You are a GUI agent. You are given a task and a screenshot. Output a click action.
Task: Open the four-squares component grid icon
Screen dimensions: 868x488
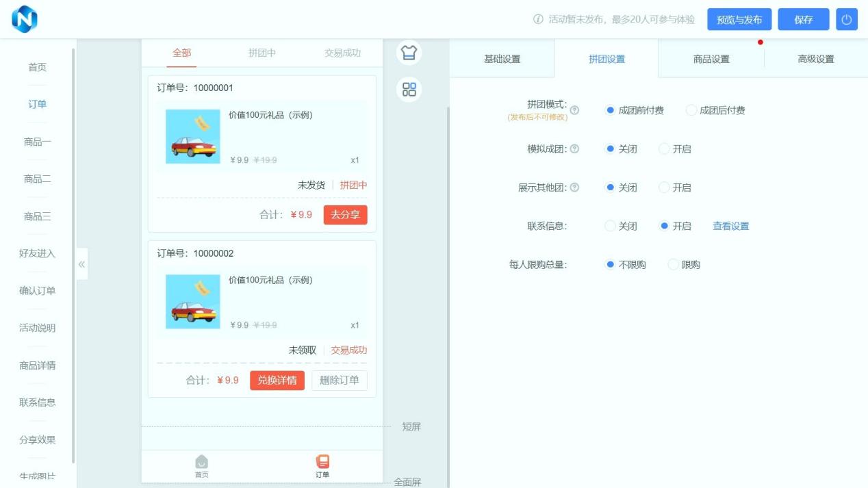pyautogui.click(x=409, y=90)
